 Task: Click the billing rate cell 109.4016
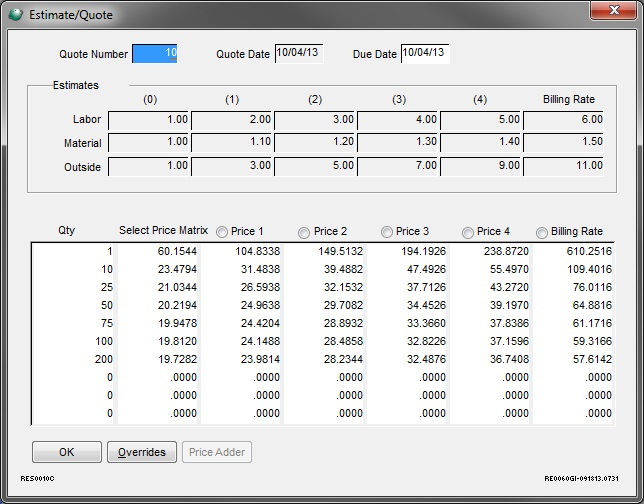click(x=573, y=269)
